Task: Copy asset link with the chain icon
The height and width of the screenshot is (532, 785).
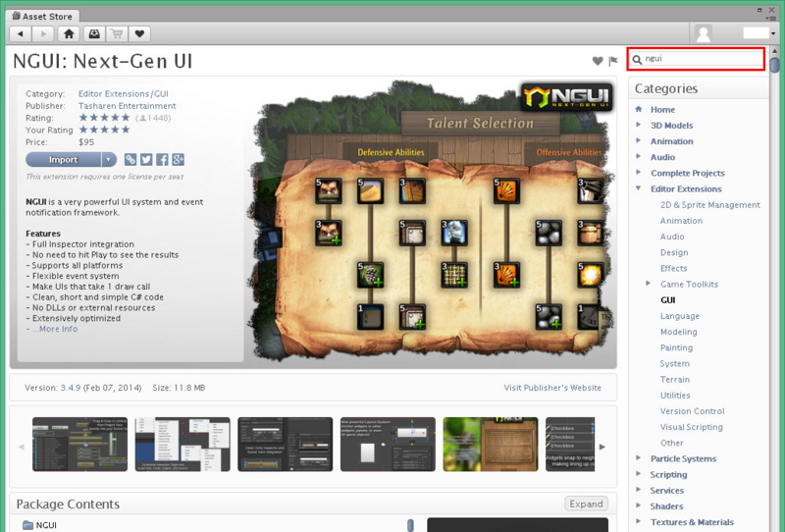Action: coord(131,159)
